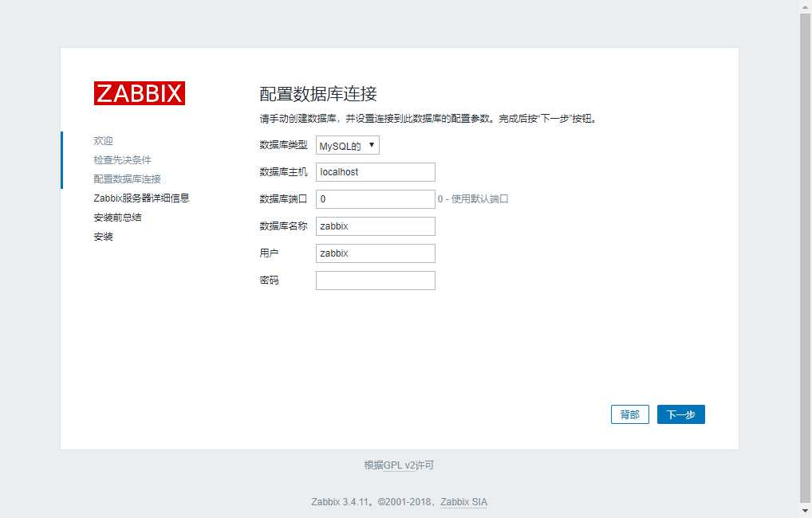Click the hint text 0 - 使用默认端口
Screen dimensions: 812x518
point(473,198)
